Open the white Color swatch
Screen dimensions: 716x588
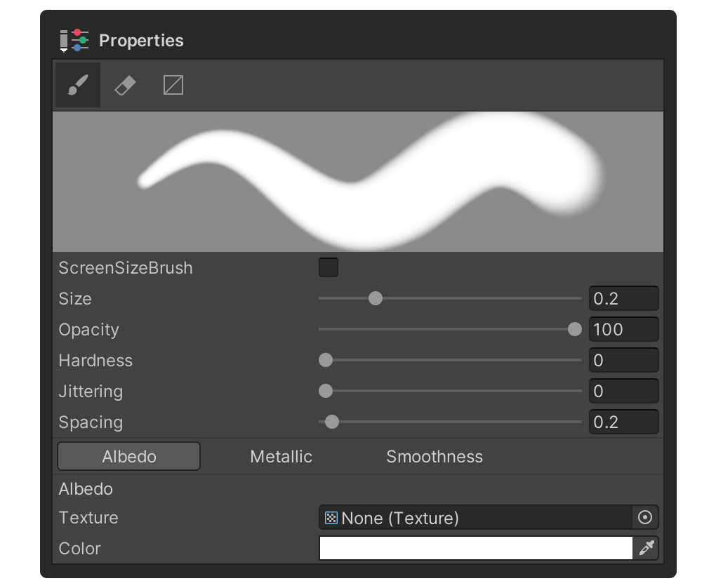click(477, 549)
